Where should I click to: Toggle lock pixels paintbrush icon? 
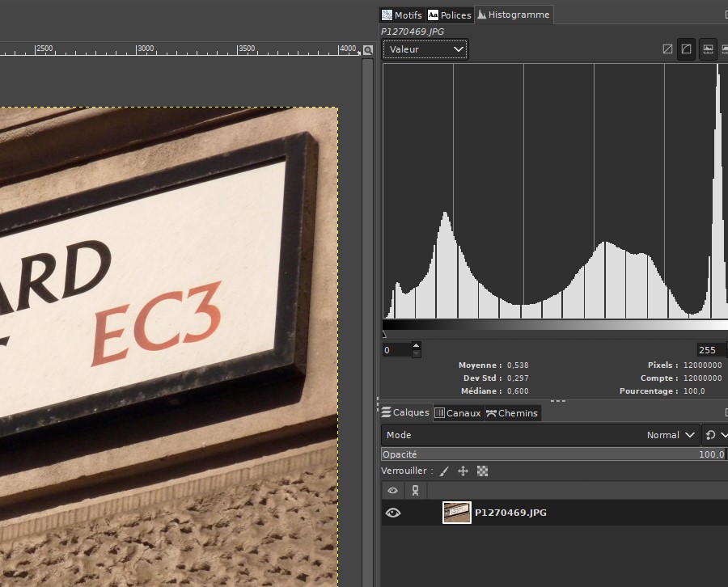pos(444,471)
